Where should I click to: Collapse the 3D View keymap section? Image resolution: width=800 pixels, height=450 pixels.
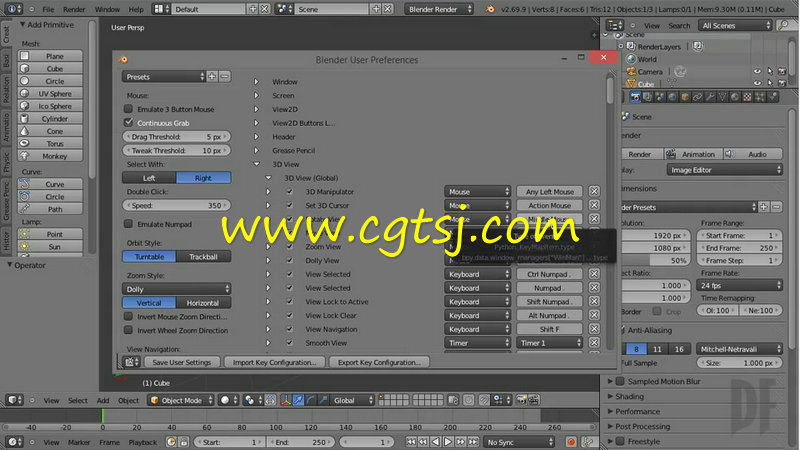[257, 164]
